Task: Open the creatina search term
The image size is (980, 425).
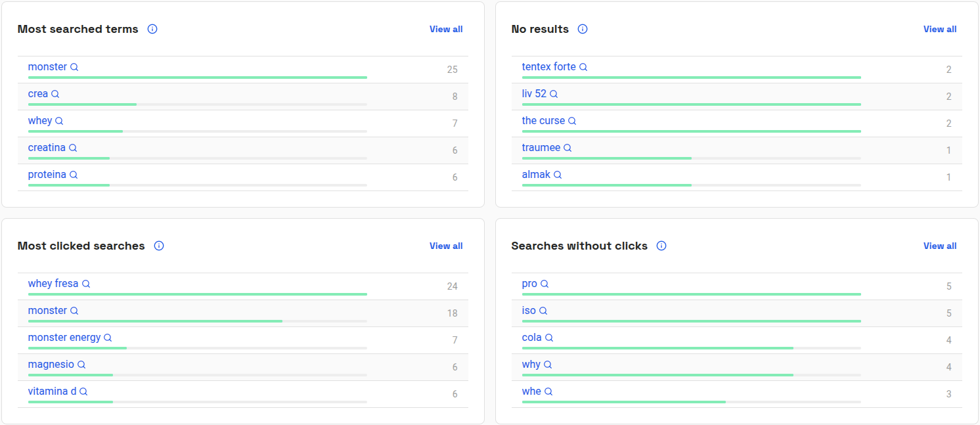Action: [47, 148]
